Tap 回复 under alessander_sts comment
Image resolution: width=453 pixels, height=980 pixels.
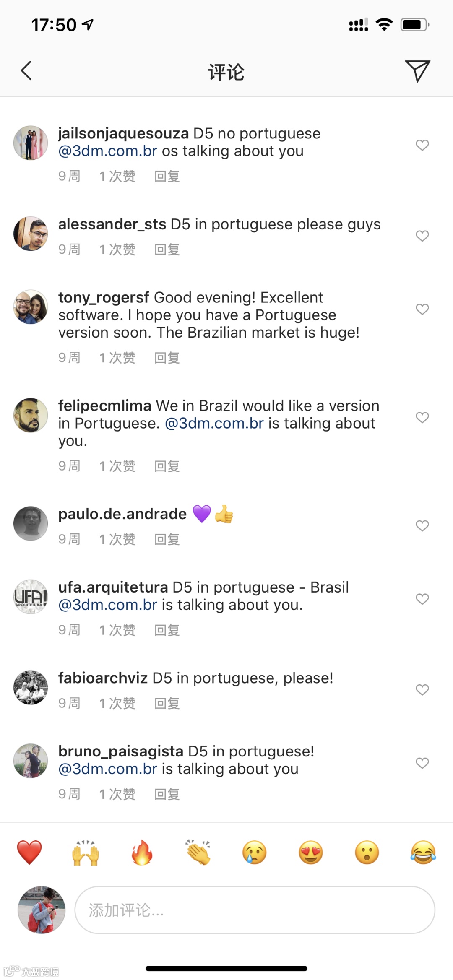[167, 250]
